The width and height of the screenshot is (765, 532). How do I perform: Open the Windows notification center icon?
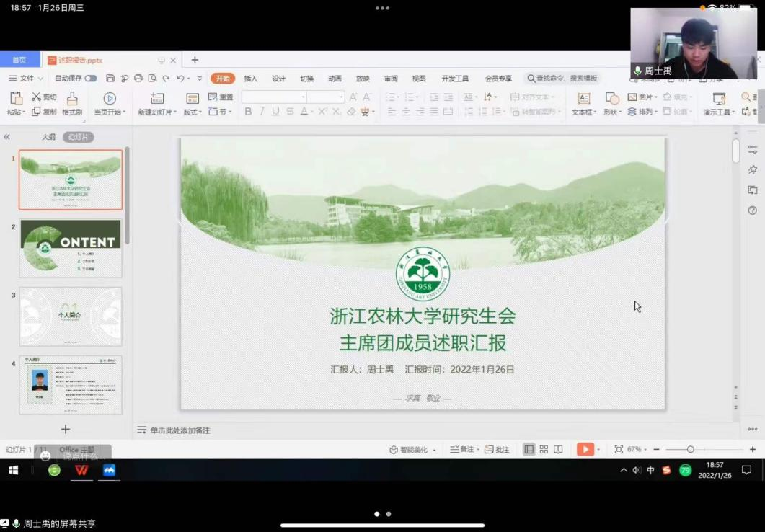click(746, 470)
